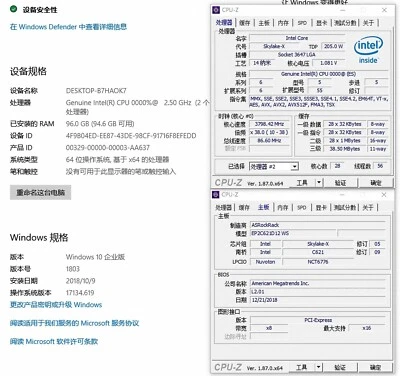
Task: Open 内存 tab in the upper CPU-Z window
Action: click(283, 23)
